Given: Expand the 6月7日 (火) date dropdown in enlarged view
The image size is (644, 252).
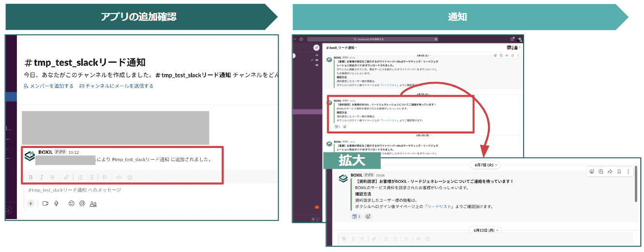Looking at the screenshot, I should pyautogui.click(x=486, y=165).
